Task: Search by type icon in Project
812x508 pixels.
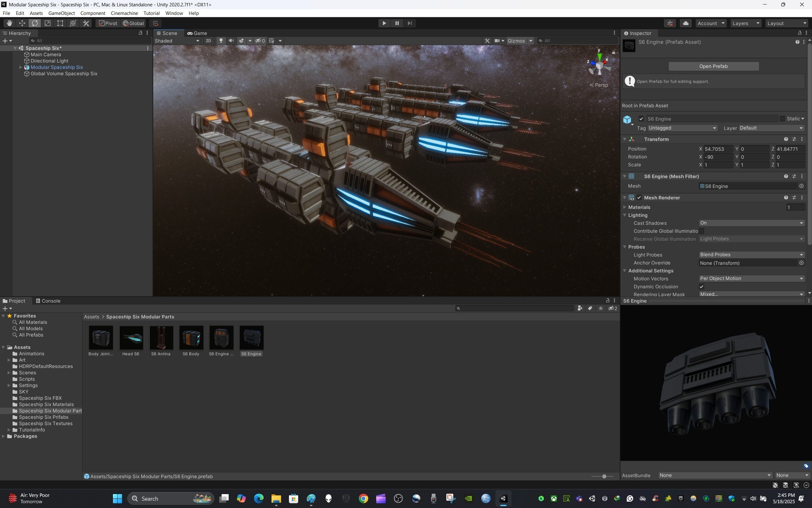Action: 580,308
